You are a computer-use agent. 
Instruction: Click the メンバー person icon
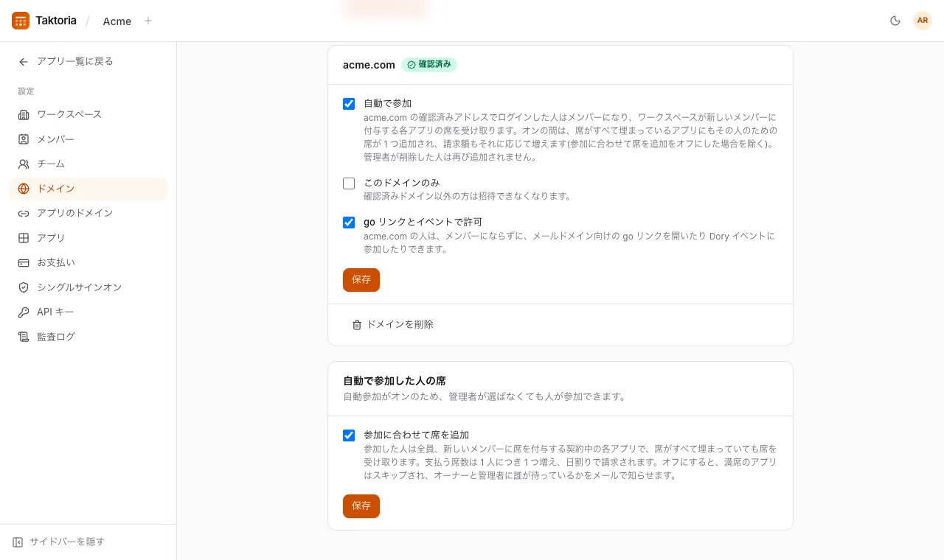pyautogui.click(x=24, y=139)
